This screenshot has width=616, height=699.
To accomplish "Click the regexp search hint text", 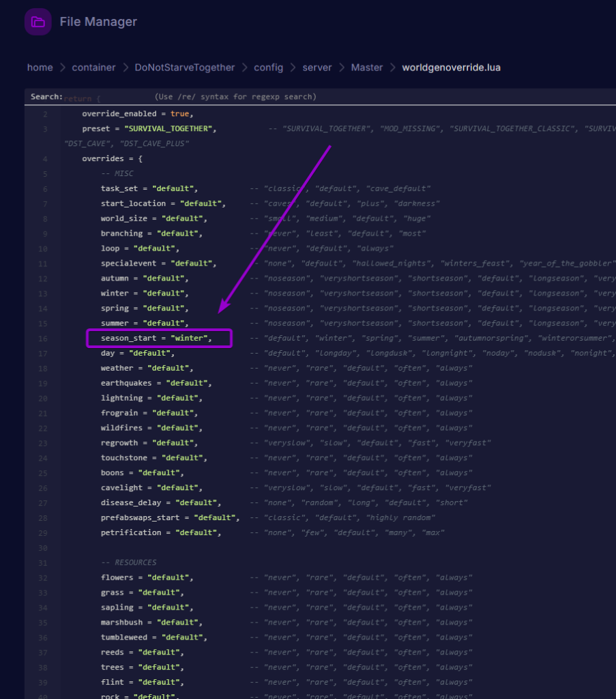I will tap(235, 97).
